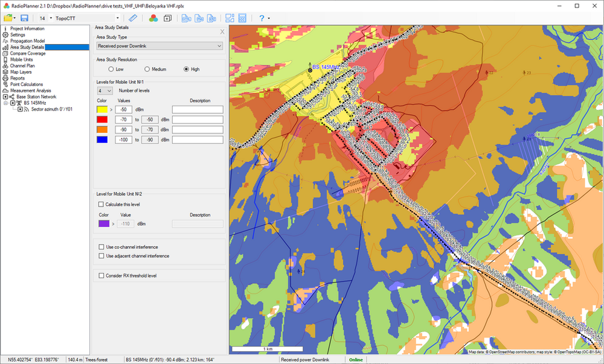This screenshot has height=364, width=604.
Task: Open the panel layout toolbar icon
Action: tap(230, 18)
